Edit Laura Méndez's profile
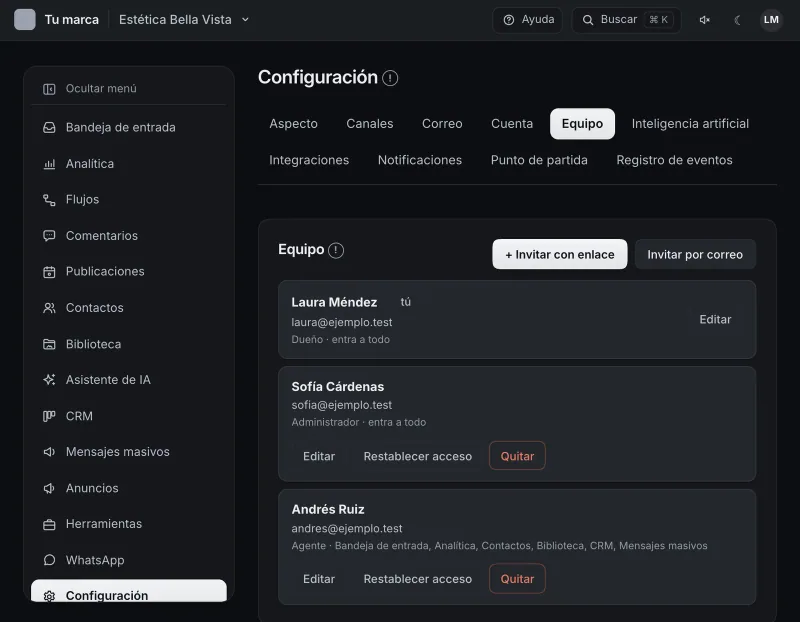The width and height of the screenshot is (800, 622). [x=715, y=319]
